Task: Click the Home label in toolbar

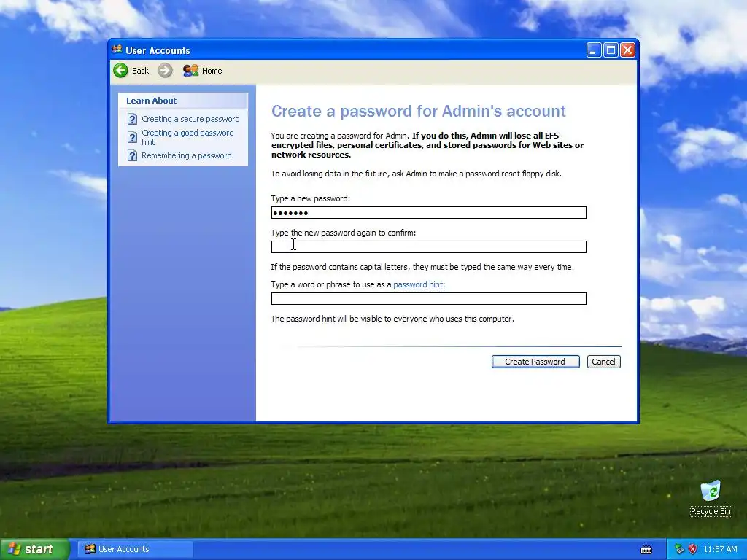Action: tap(212, 71)
